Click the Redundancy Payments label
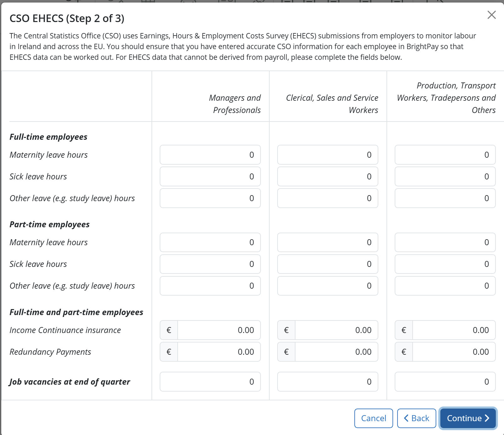 [50, 352]
